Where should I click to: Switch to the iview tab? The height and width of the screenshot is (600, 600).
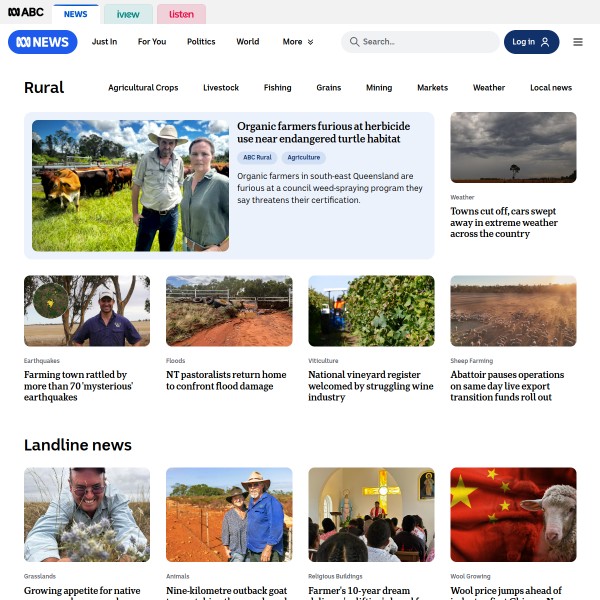point(128,14)
